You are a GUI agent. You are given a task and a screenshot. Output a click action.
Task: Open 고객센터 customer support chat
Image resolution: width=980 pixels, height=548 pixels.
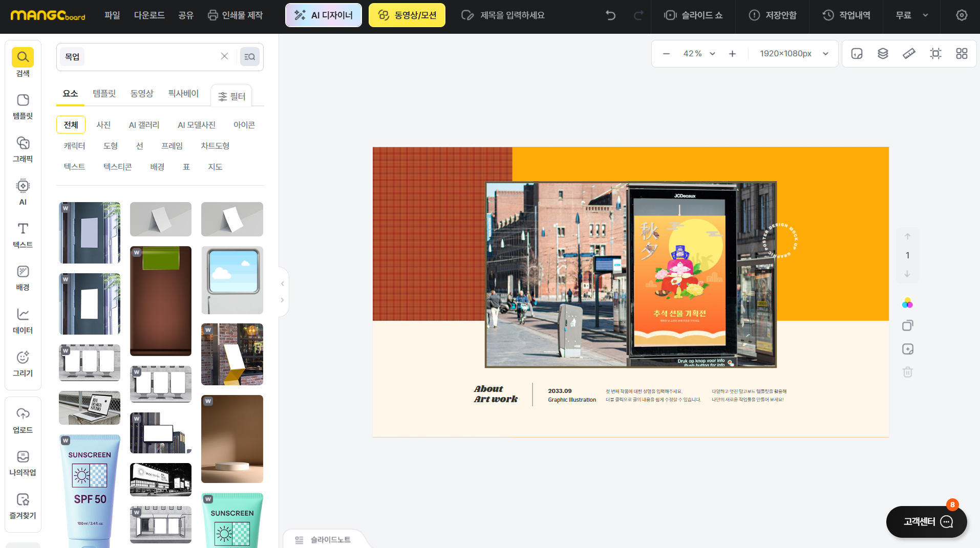[x=926, y=521]
